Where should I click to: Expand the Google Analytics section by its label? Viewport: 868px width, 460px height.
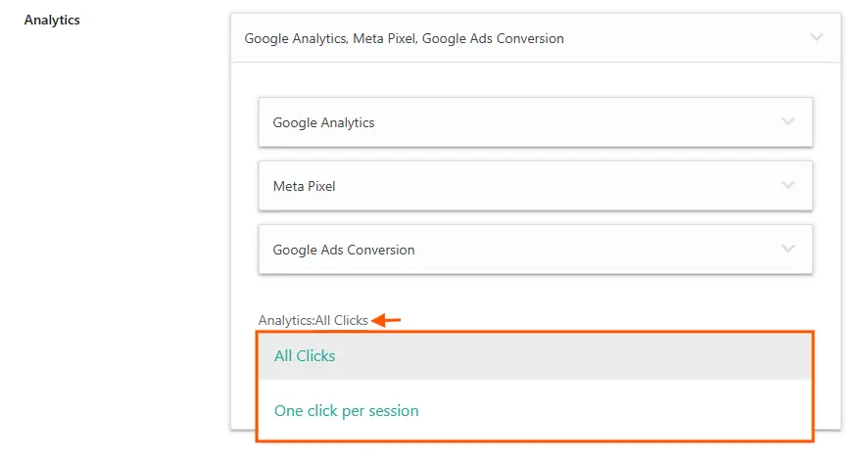323,123
